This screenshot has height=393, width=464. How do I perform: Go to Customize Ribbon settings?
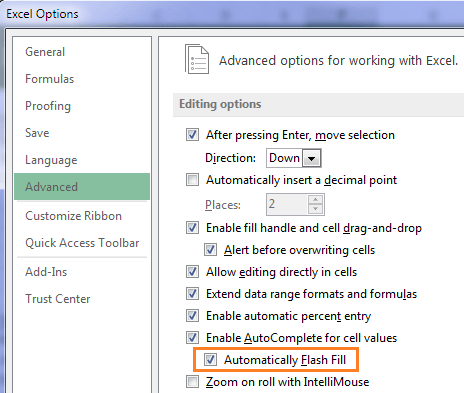tap(73, 216)
